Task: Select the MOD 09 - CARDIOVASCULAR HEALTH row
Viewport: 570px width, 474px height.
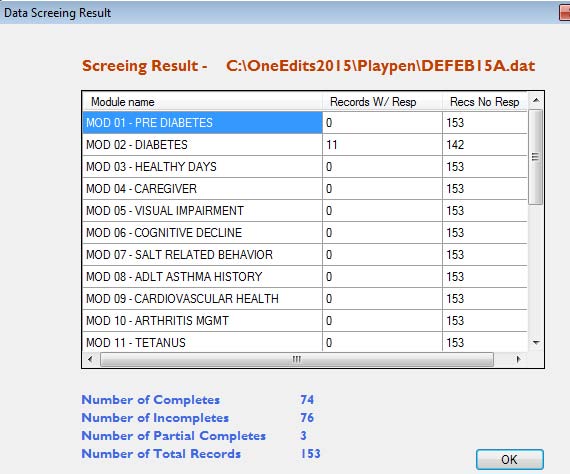Action: click(x=305, y=298)
